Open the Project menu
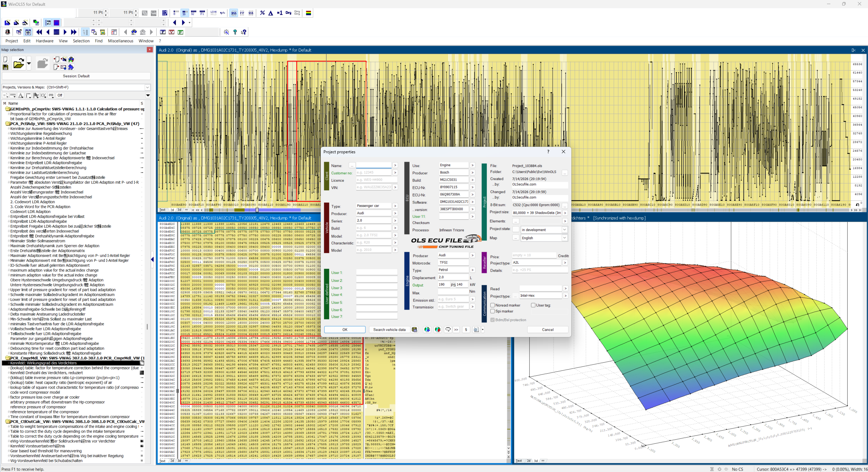The width and height of the screenshot is (868, 472). pos(12,41)
